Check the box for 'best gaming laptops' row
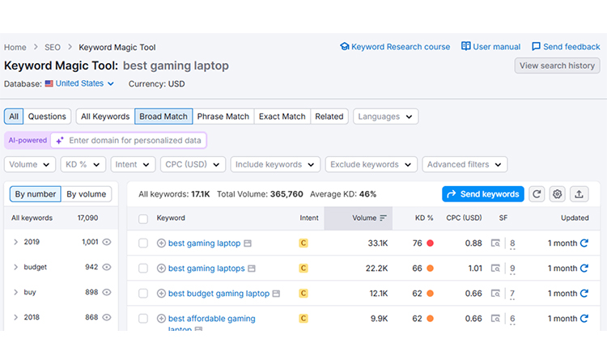This screenshot has height=364, width=607. (143, 269)
